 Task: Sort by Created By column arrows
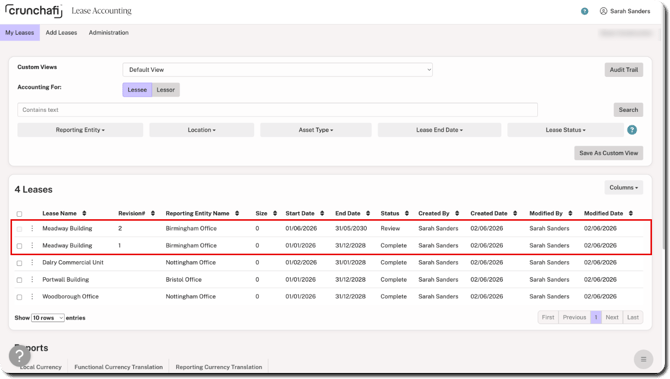coord(457,213)
